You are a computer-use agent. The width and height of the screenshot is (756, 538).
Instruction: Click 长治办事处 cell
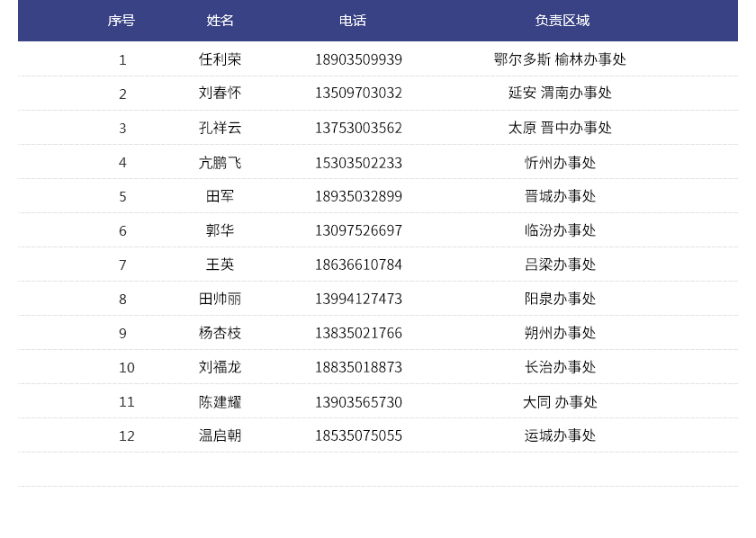click(x=560, y=367)
